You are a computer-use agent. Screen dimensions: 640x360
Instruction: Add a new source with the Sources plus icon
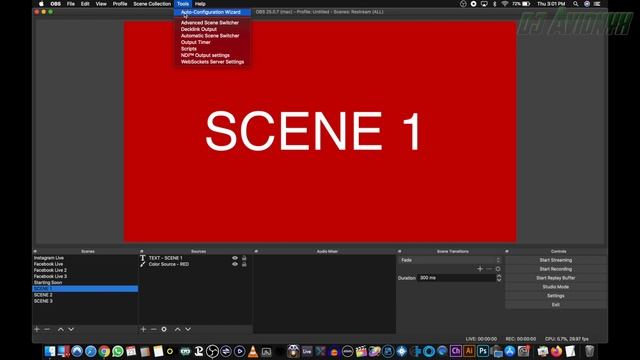tap(143, 329)
